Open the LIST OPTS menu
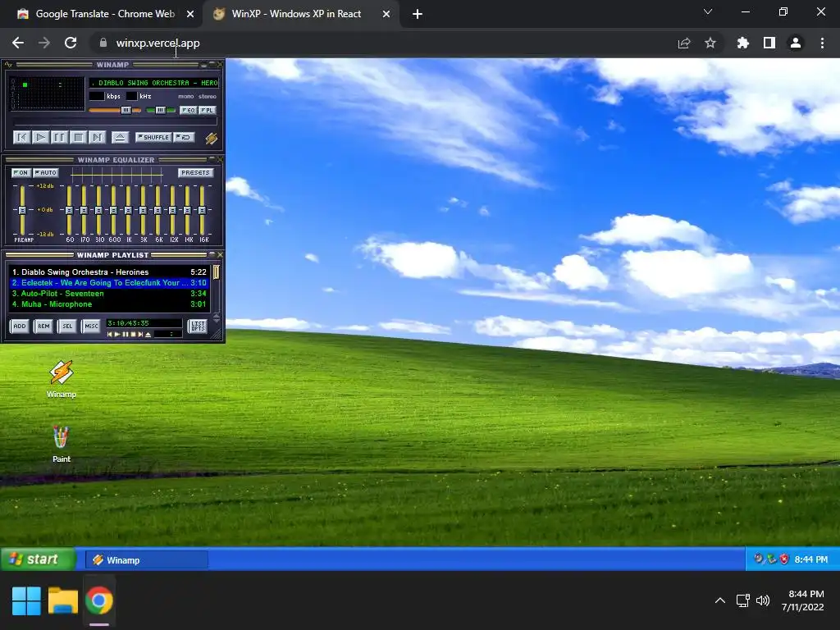 pyautogui.click(x=198, y=326)
